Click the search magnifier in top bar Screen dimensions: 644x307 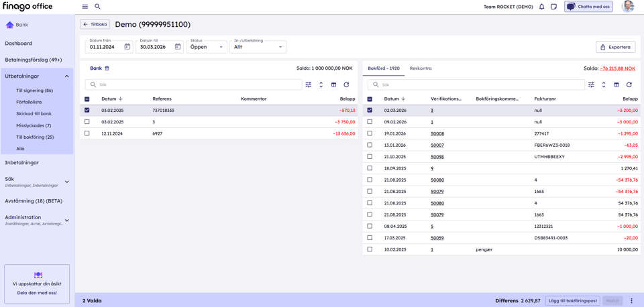pos(97,7)
